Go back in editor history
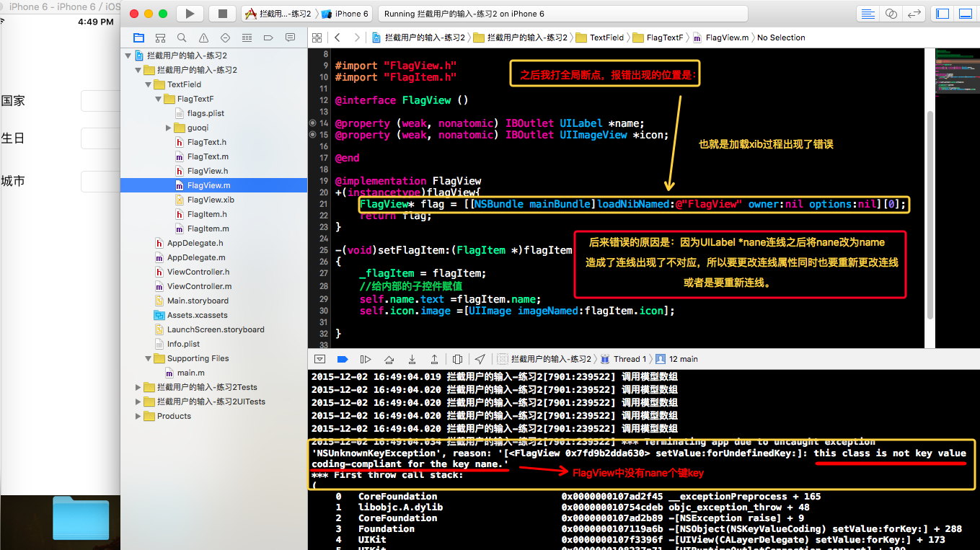Viewport: 980px width, 550px height. coord(337,37)
